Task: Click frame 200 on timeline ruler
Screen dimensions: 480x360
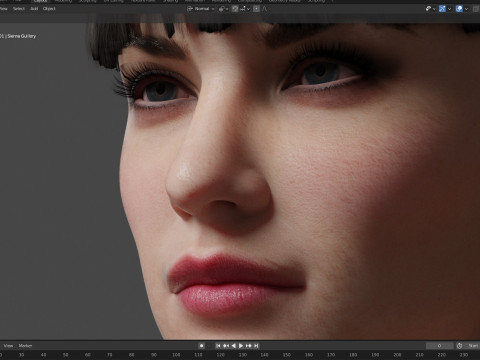Action: tap(397, 355)
